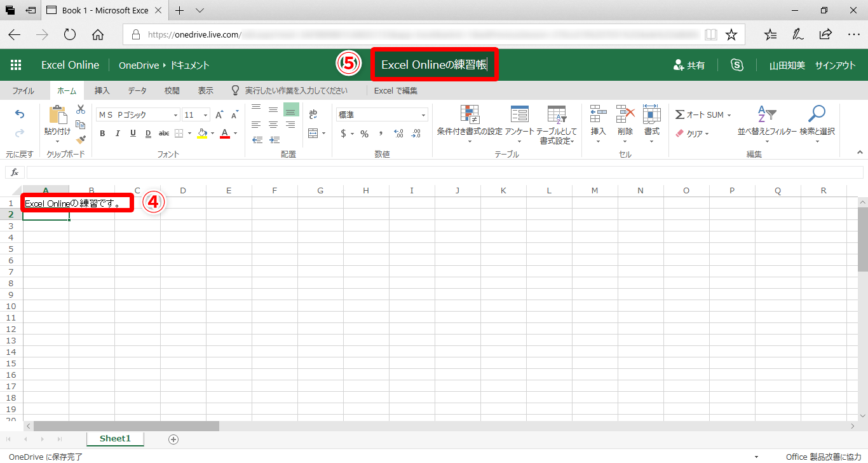
Task: Increase font size with the larger A
Action: pos(219,115)
